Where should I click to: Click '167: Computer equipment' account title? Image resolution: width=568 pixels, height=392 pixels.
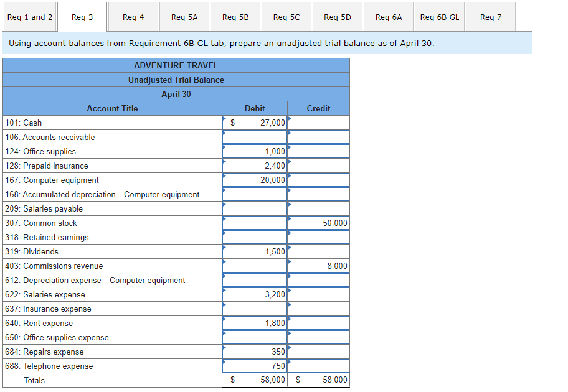click(x=52, y=180)
